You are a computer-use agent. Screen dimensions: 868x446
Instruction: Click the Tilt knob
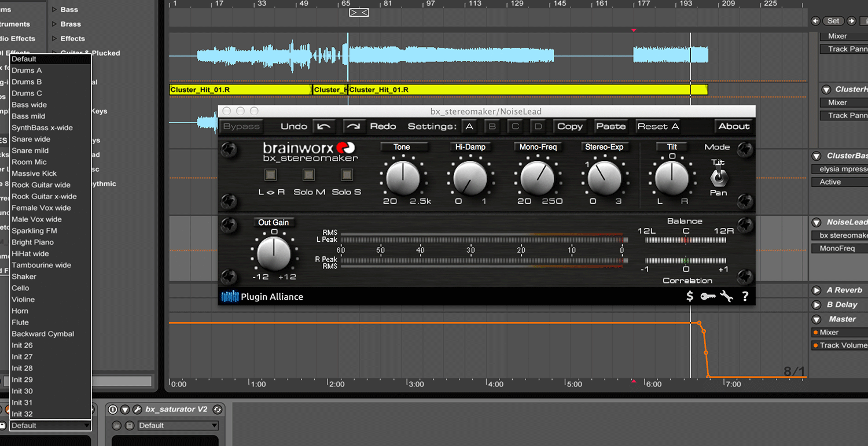point(672,178)
